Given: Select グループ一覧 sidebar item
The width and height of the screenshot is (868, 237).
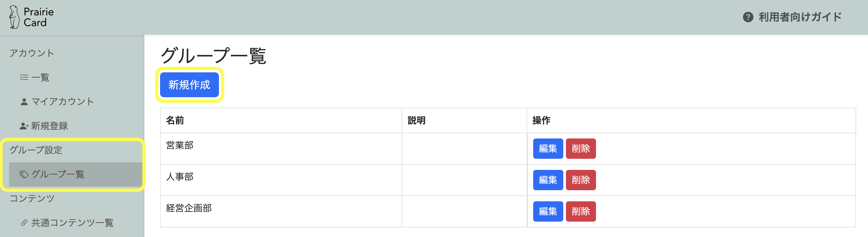Looking at the screenshot, I should (58, 174).
